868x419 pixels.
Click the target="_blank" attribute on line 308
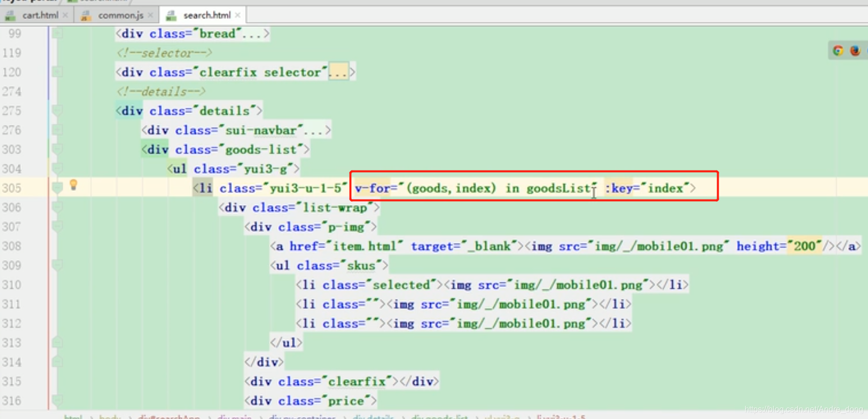click(x=464, y=246)
